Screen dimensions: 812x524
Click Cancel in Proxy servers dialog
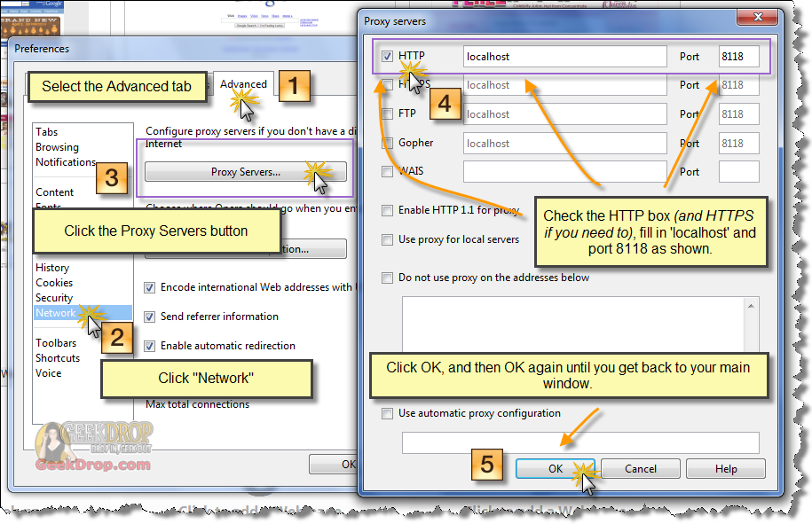coord(641,469)
